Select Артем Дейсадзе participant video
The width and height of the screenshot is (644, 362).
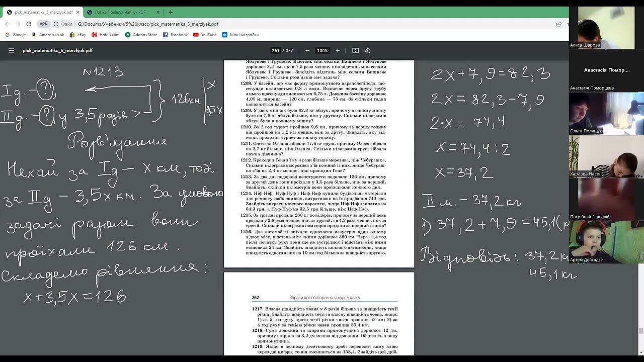[x=606, y=242]
